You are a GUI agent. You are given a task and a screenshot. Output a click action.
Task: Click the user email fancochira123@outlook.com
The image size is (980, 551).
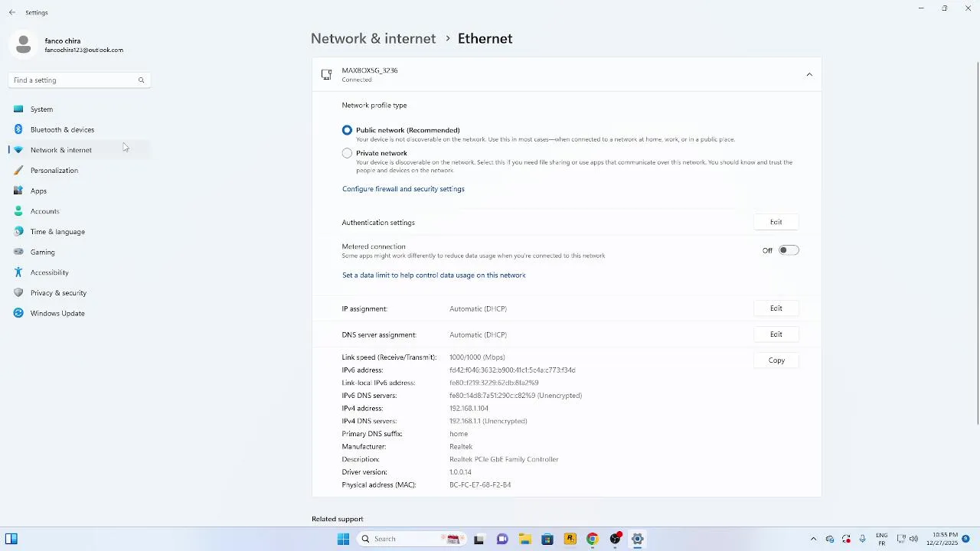84,51
